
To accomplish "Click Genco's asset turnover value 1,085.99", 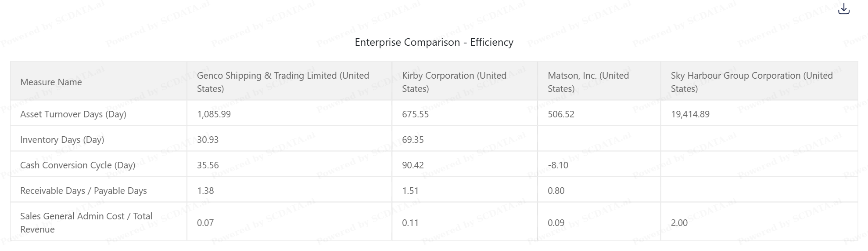I will (x=214, y=114).
